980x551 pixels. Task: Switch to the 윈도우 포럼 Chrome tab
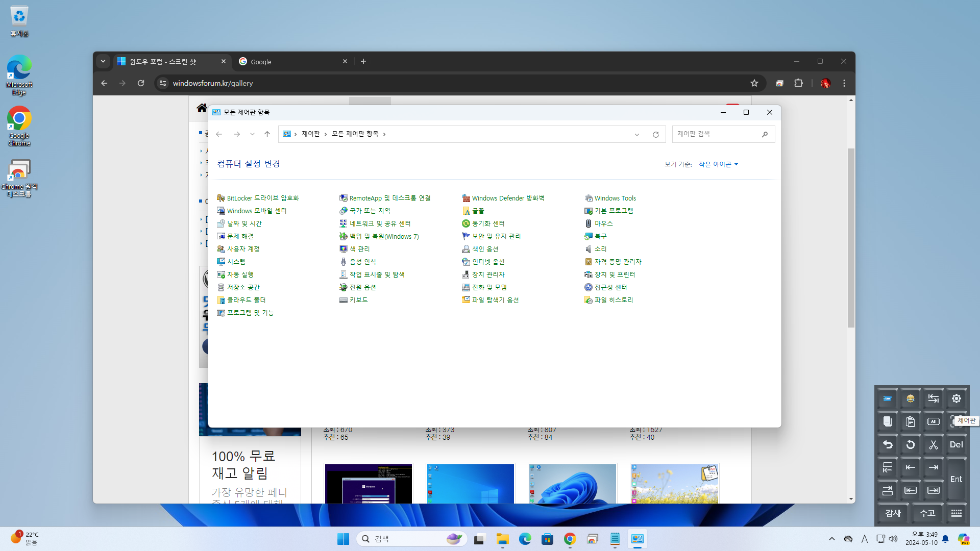[172, 61]
